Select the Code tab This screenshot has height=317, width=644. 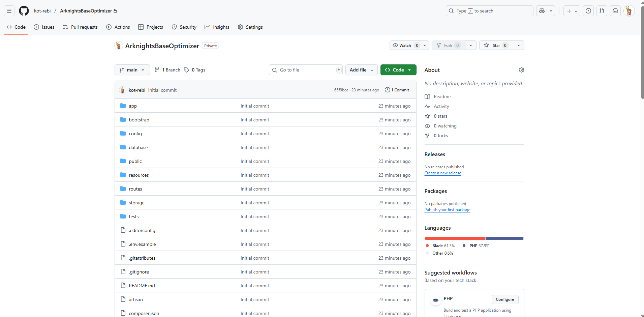16,27
